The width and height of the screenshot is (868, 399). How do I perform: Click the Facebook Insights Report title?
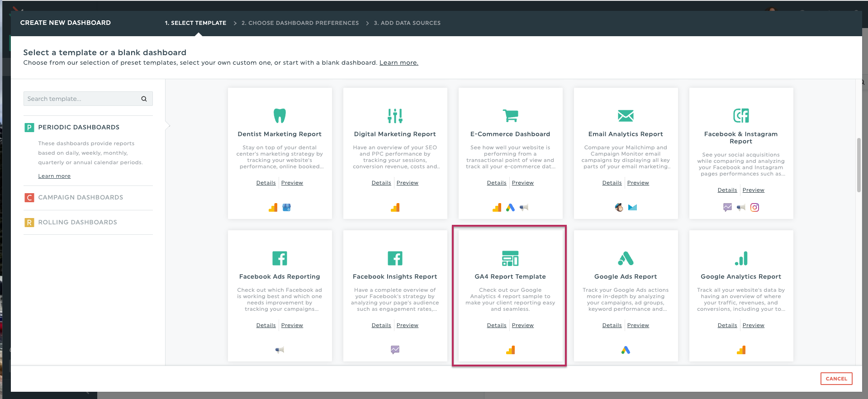coord(395,277)
